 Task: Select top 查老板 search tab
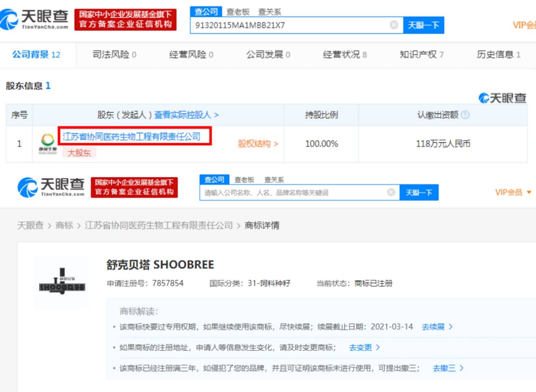pos(238,12)
